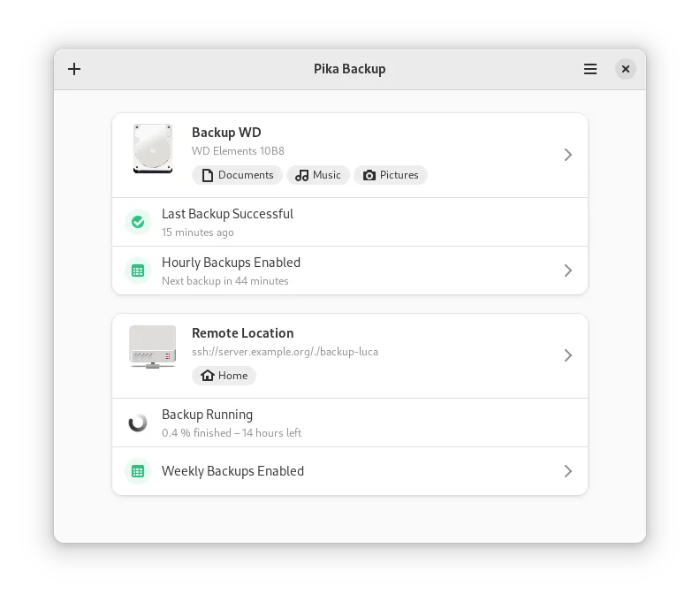Open Hourly Backups schedule chevron

click(x=568, y=271)
